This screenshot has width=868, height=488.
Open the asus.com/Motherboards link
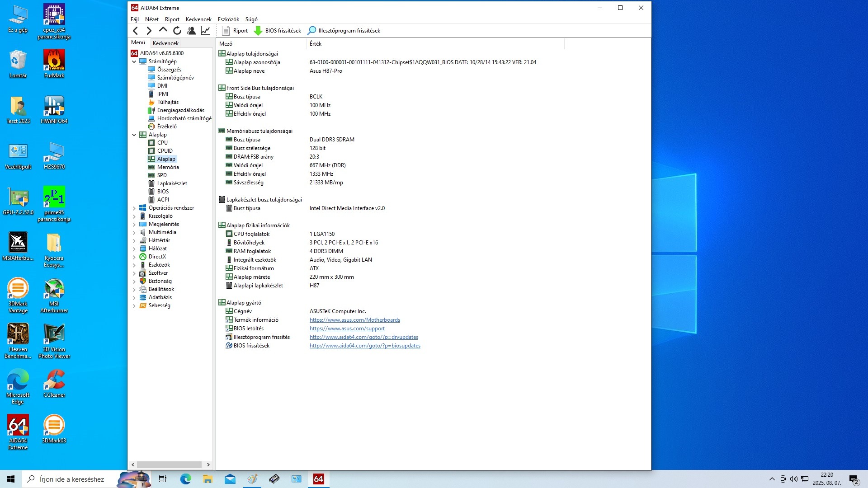(x=354, y=320)
